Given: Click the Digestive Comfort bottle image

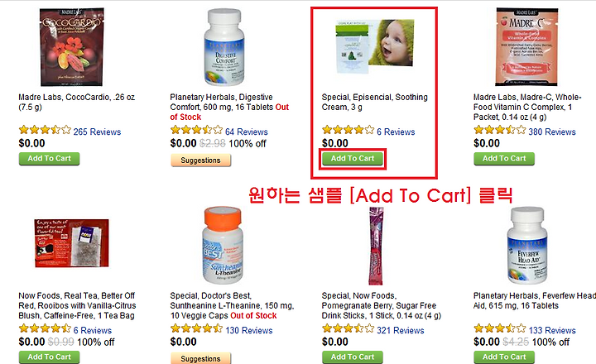Looking at the screenshot, I should [224, 46].
